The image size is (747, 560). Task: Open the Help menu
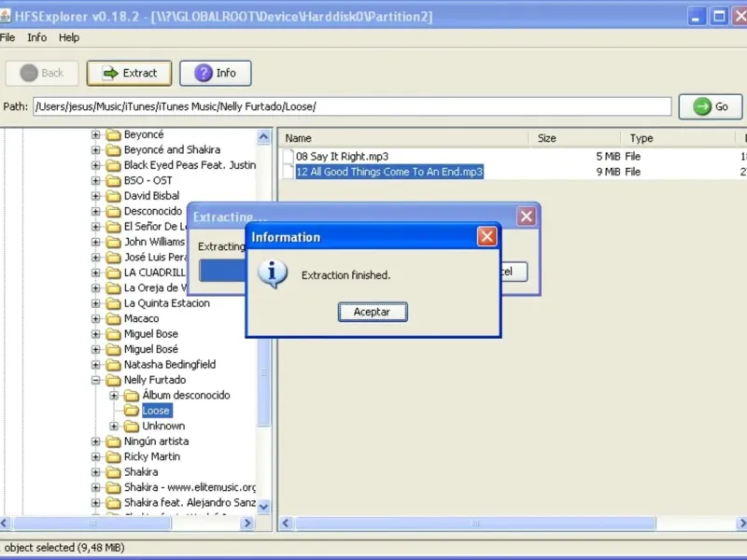(x=69, y=37)
